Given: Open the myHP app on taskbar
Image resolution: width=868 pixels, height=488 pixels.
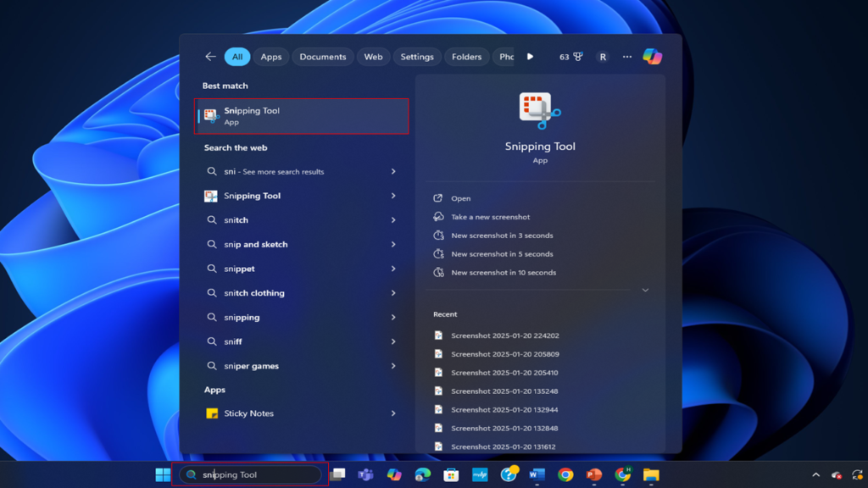Looking at the screenshot, I should coord(480,474).
